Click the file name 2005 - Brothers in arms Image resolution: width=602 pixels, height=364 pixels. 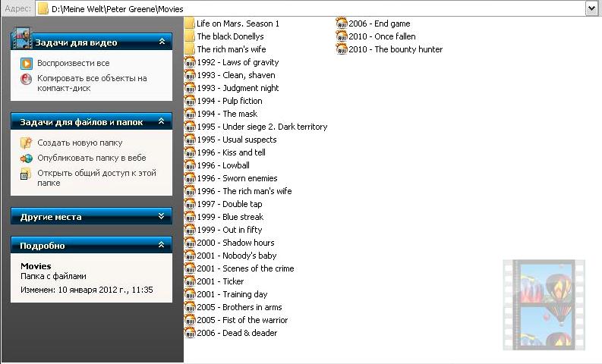click(x=239, y=307)
